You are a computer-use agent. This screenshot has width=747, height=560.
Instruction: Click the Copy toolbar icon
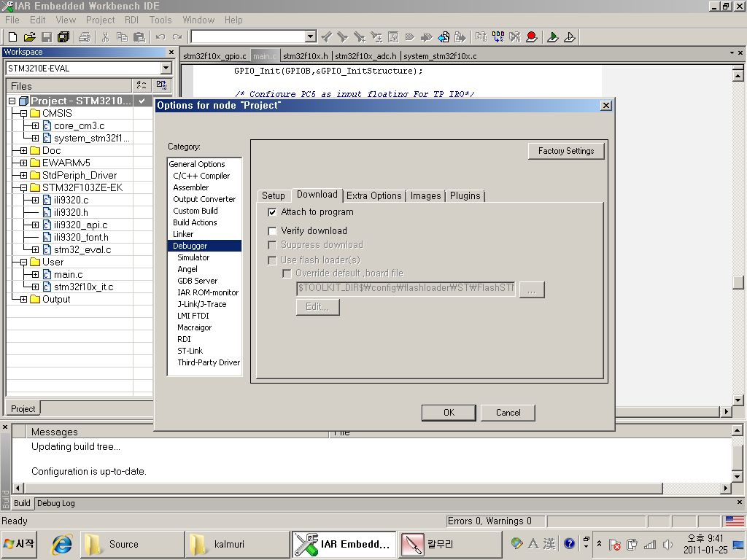coord(122,37)
